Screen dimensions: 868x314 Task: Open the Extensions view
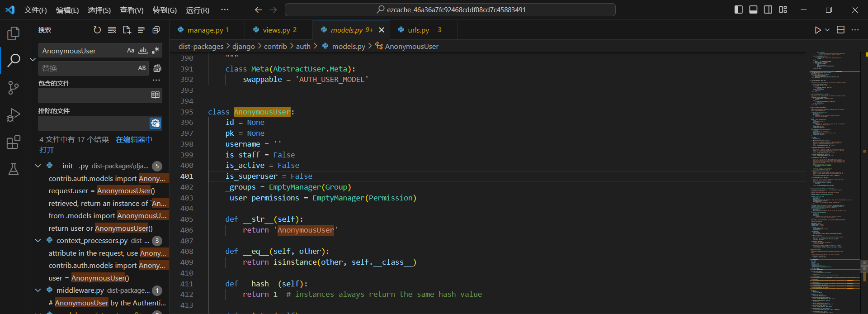click(14, 142)
